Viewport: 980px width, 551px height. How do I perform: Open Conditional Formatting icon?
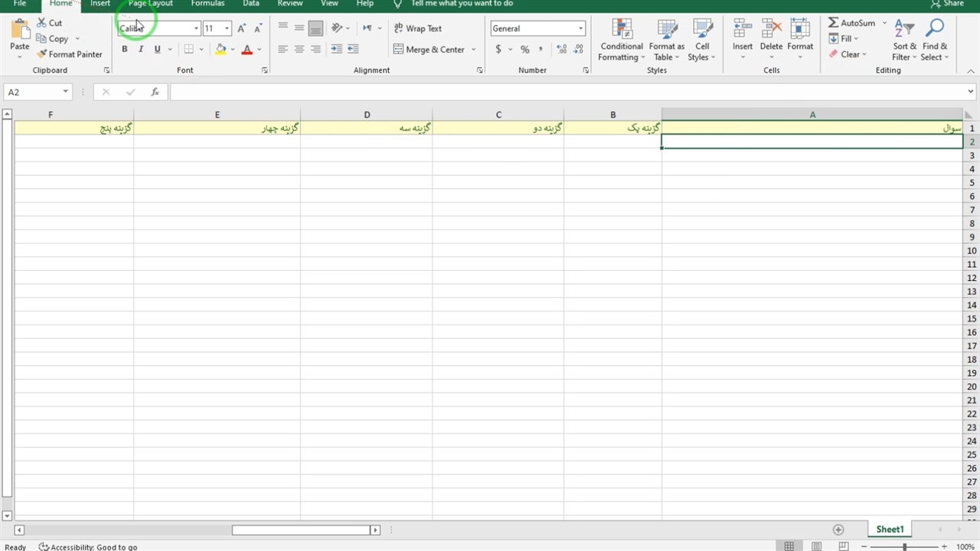622,30
